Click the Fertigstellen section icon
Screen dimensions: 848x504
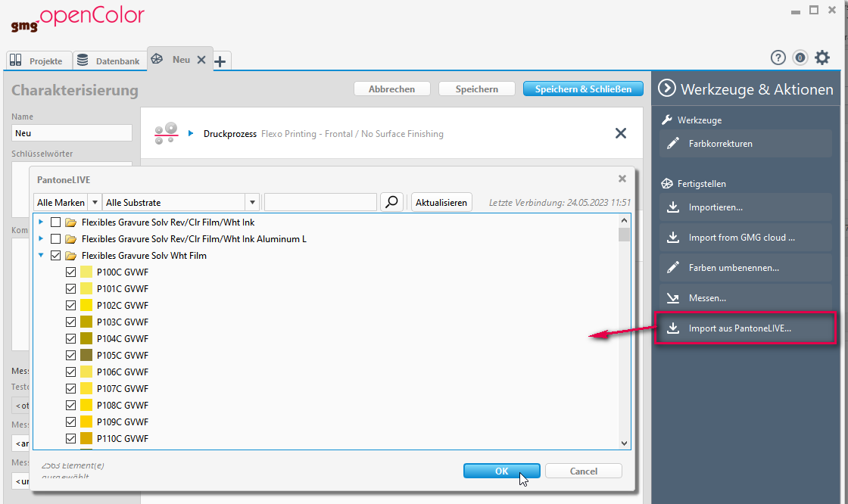(667, 183)
